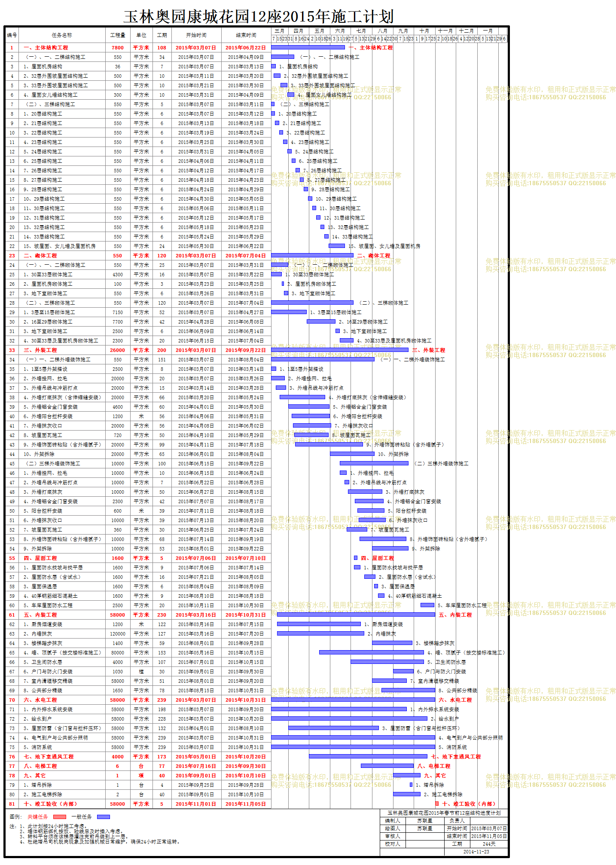This screenshot has width=616, height=865.
Task: Select task name 五、内装工程 in row 61
Action: click(40, 615)
